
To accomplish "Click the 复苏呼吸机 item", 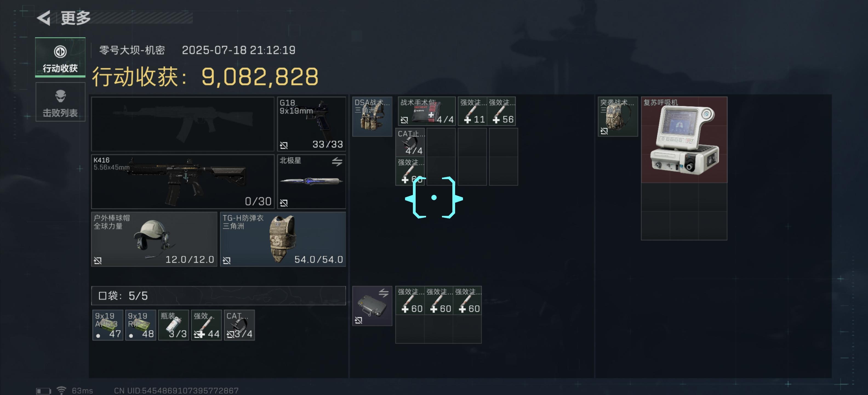I will point(684,140).
